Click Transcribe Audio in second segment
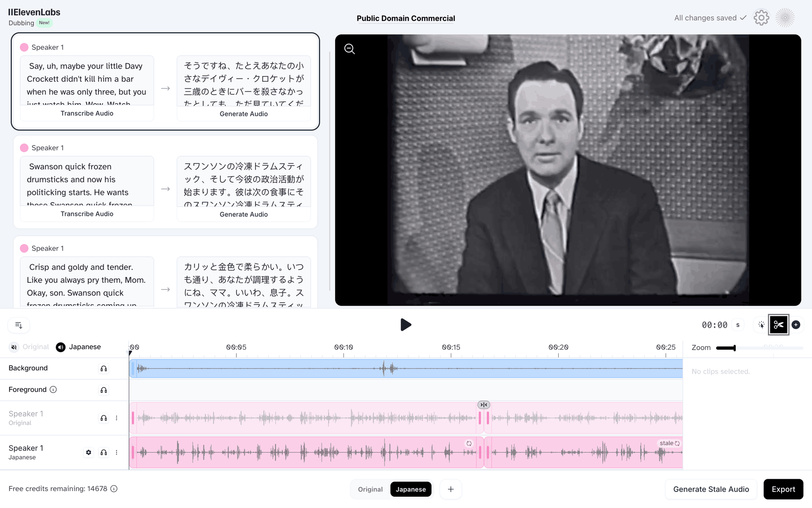The height and width of the screenshot is (508, 812). 87,214
